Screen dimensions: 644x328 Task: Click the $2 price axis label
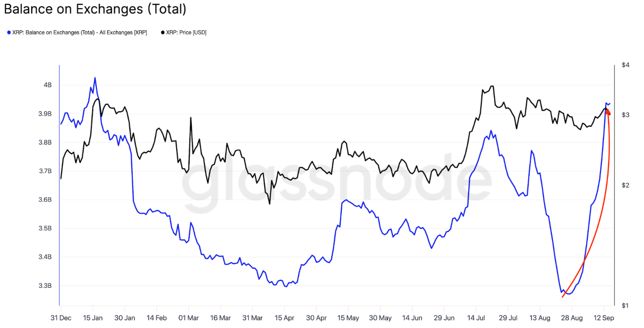pos(626,185)
